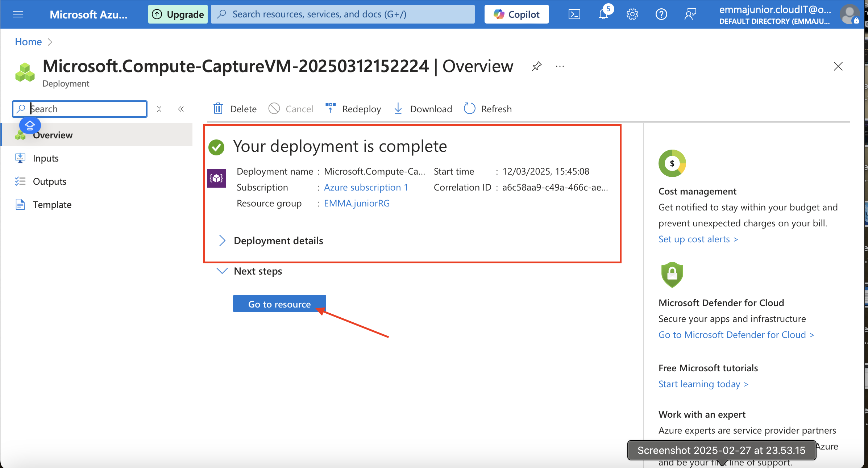Screen dimensions: 868x468
Task: Click the green deployment success checkmark
Action: pyautogui.click(x=216, y=147)
